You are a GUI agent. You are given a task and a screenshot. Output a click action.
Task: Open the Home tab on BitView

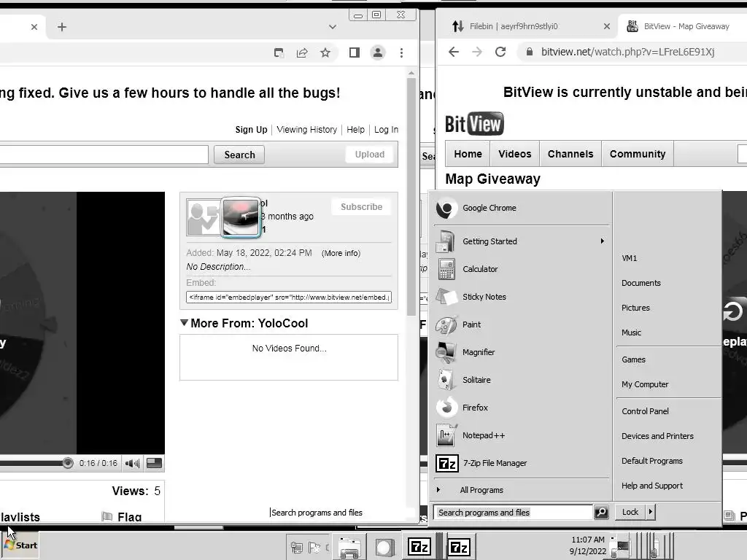[468, 154]
